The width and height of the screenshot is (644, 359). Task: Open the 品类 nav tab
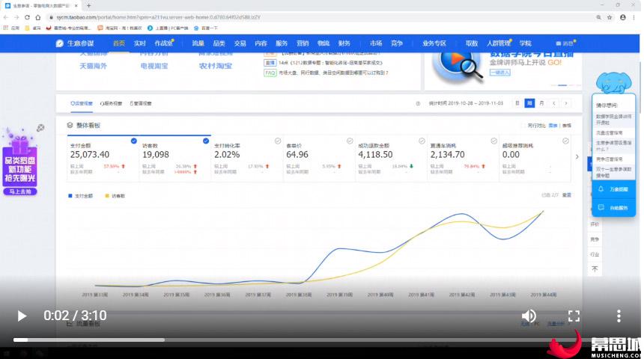pyautogui.click(x=219, y=43)
